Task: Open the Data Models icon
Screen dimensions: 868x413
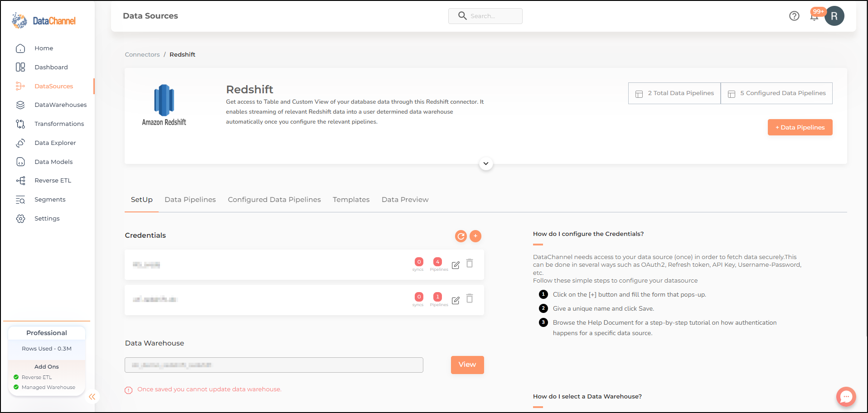Action: [20, 162]
